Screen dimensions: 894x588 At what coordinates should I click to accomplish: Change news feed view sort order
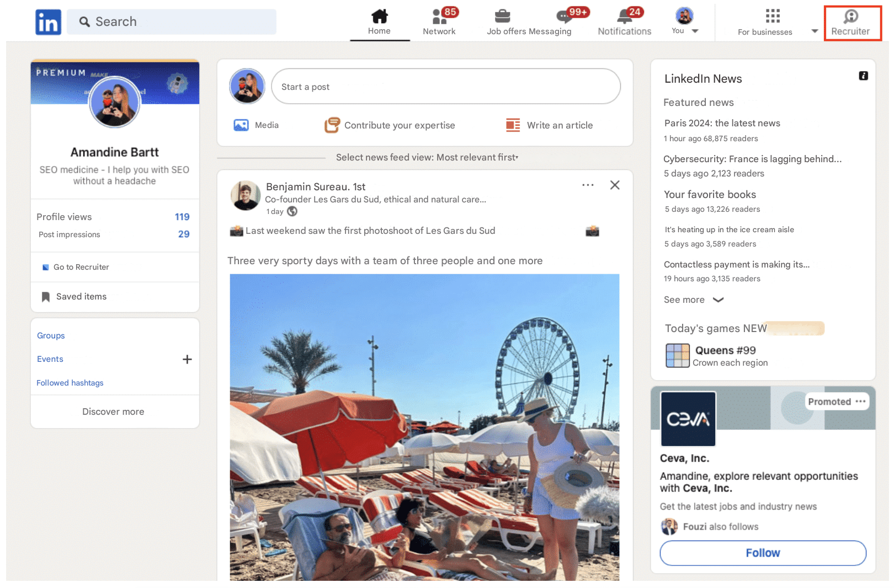pyautogui.click(x=427, y=158)
